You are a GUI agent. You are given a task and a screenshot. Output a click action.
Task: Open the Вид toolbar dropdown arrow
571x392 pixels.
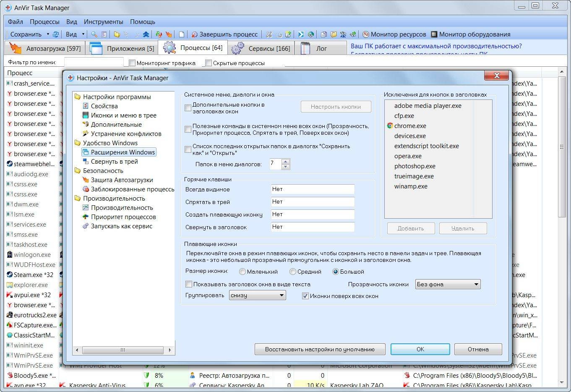click(x=83, y=34)
